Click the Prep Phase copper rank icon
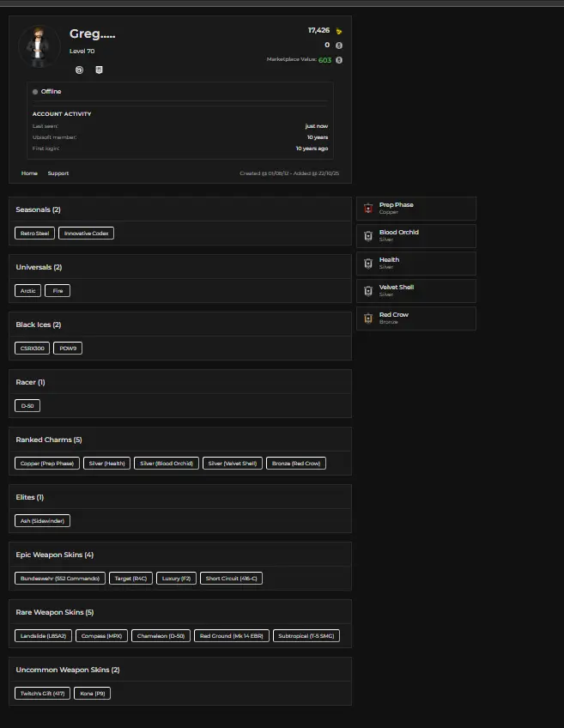Screen dimensions: 564x728 368,209
